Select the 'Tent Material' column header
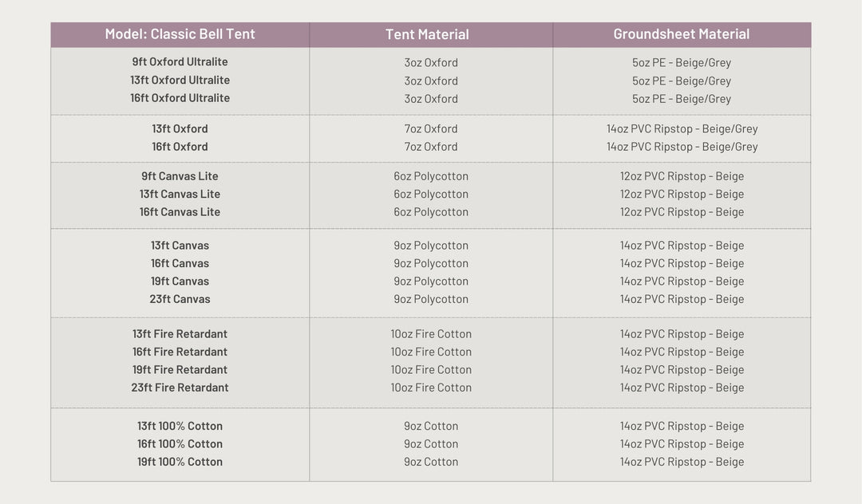Viewport: 862px width, 504px height. pyautogui.click(x=427, y=34)
